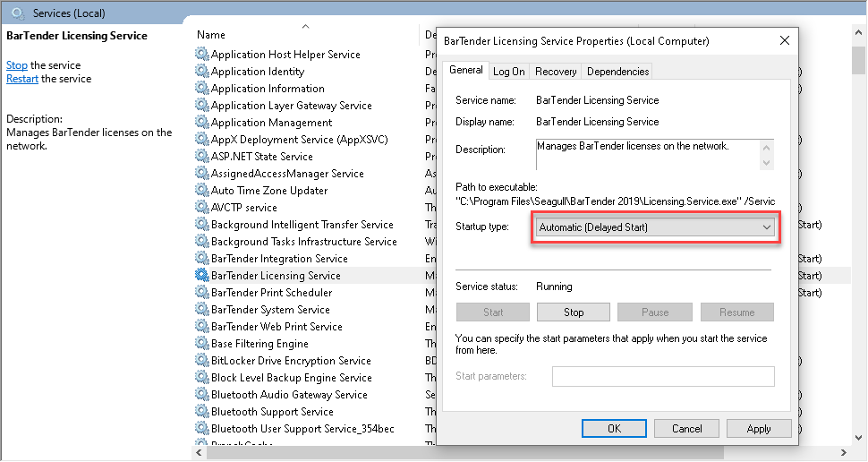Click the vertical scrollbar down arrow
868x462 pixels.
(x=858, y=438)
